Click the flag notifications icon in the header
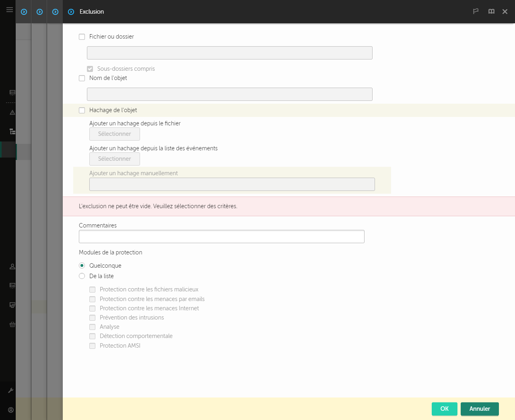 [x=476, y=12]
